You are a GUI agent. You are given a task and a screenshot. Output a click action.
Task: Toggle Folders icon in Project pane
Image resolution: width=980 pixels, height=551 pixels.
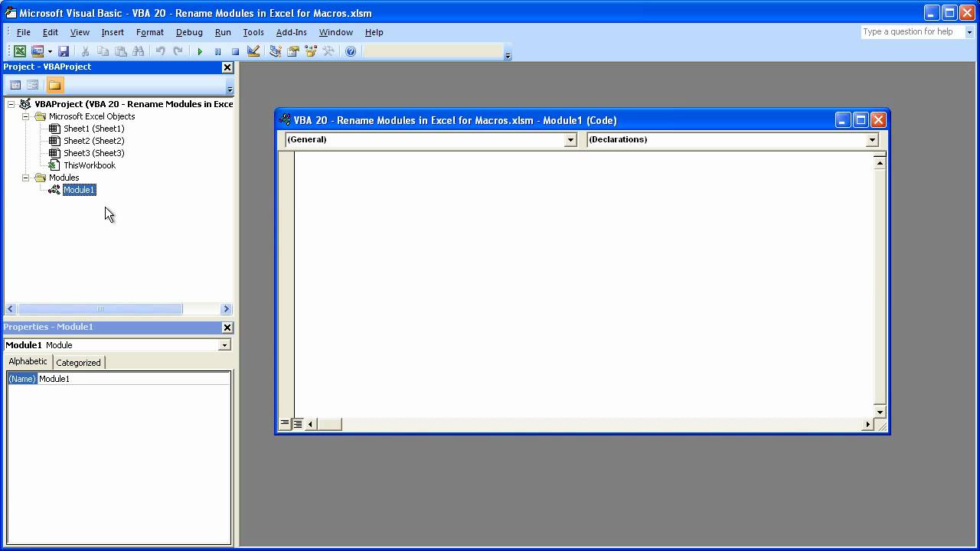(x=54, y=85)
